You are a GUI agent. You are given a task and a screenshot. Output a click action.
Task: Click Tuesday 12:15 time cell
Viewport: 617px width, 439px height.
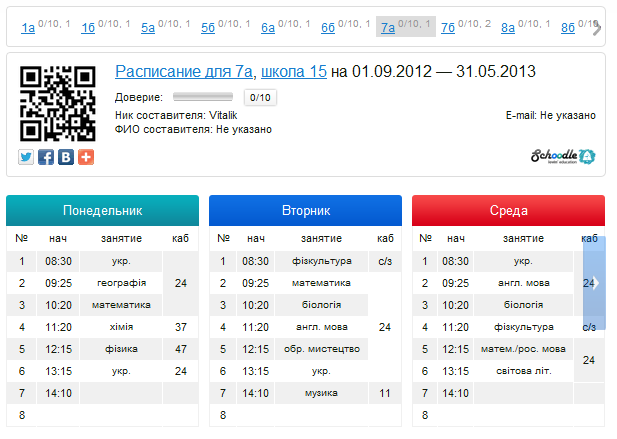(255, 349)
